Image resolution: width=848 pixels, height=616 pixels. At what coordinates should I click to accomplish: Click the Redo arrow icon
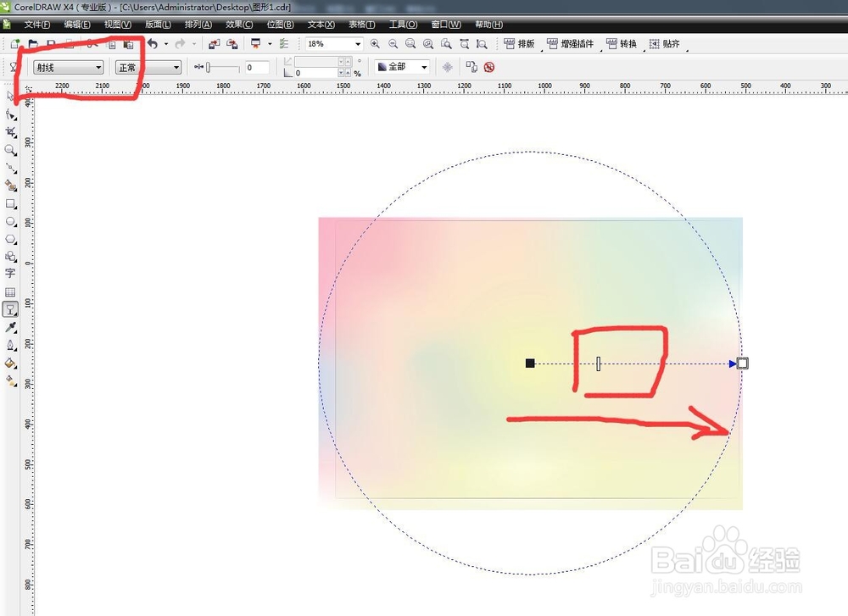pyautogui.click(x=180, y=44)
